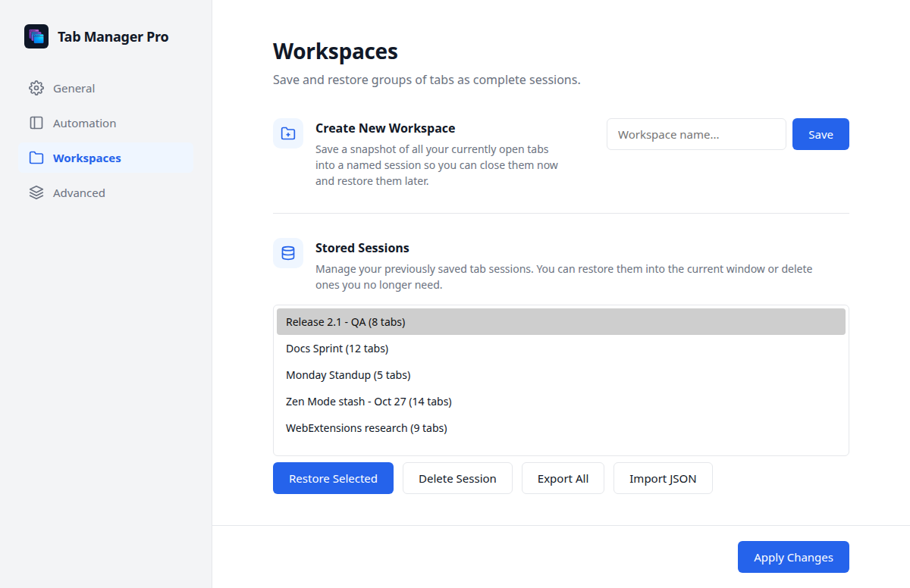Screen dimensions: 910x588
Task: Click the Automation panel icon
Action: pos(36,123)
